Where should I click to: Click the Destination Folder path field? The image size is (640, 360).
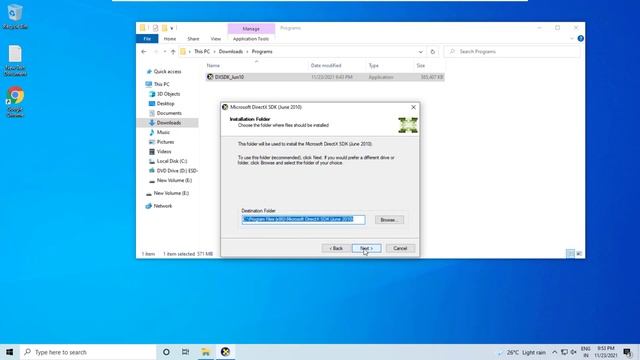tap(303, 220)
